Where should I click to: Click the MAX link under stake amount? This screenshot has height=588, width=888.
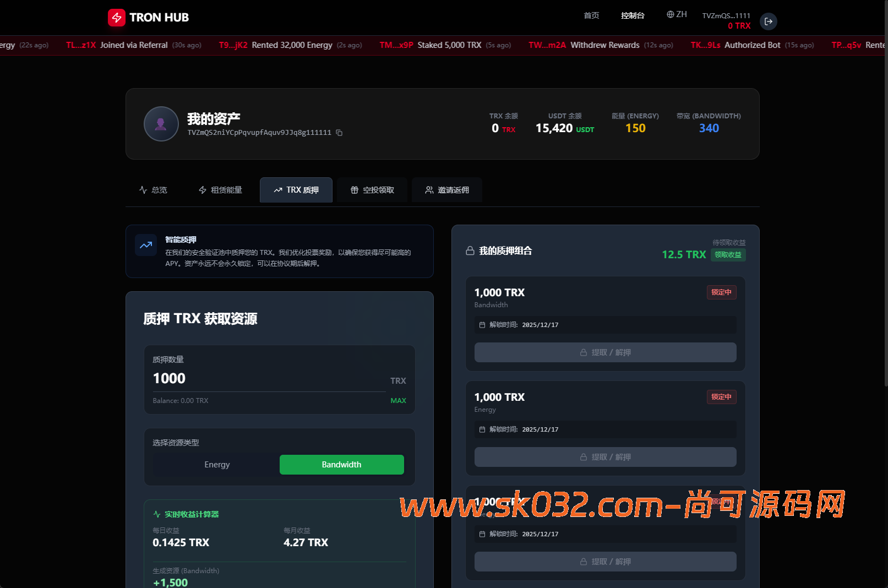pyautogui.click(x=398, y=400)
